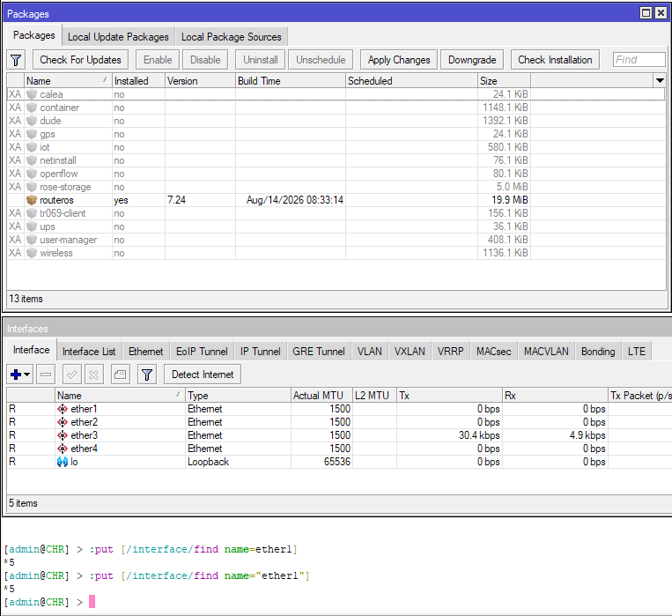Click the user-manager package icon

32,240
